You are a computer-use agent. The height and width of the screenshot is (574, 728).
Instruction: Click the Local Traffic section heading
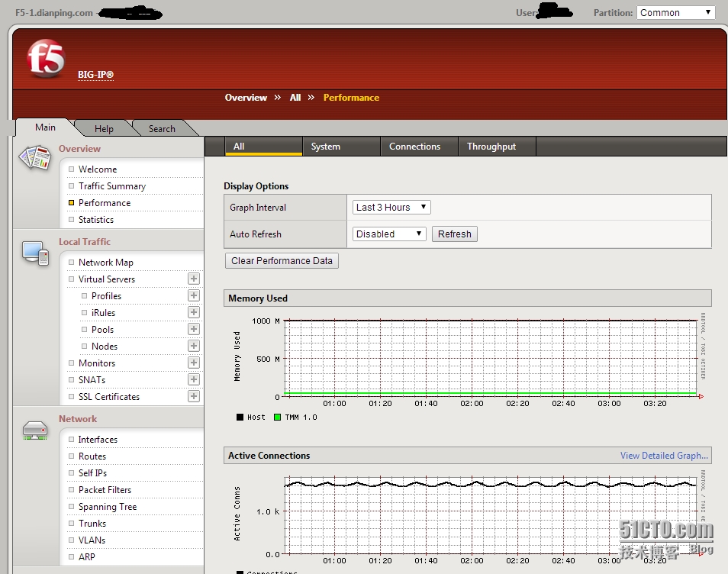coord(85,241)
